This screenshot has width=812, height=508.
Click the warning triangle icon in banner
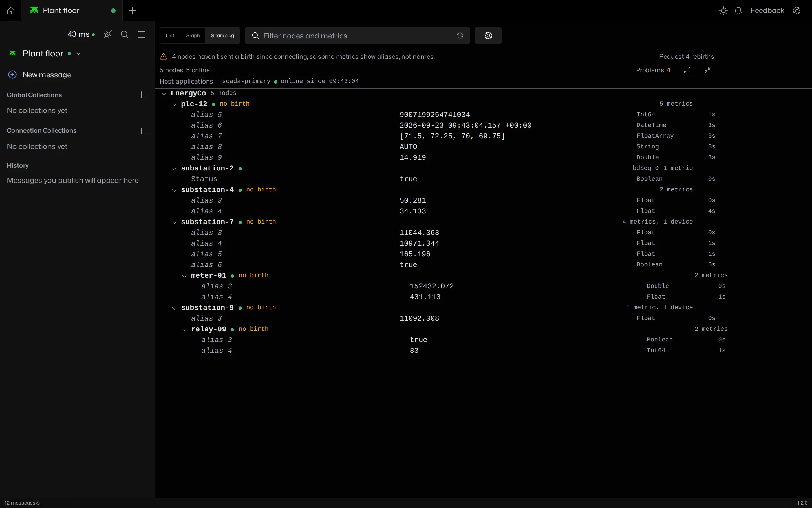[164, 56]
